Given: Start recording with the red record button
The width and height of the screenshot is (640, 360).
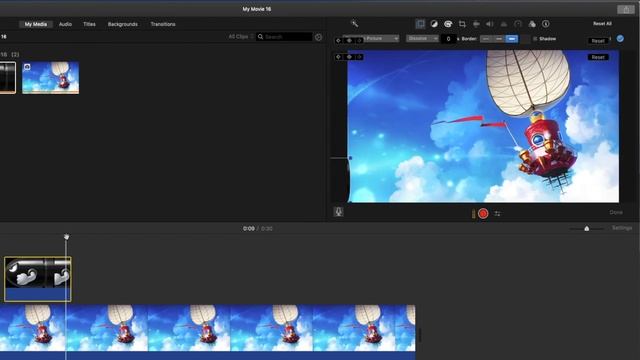Looking at the screenshot, I should [483, 213].
